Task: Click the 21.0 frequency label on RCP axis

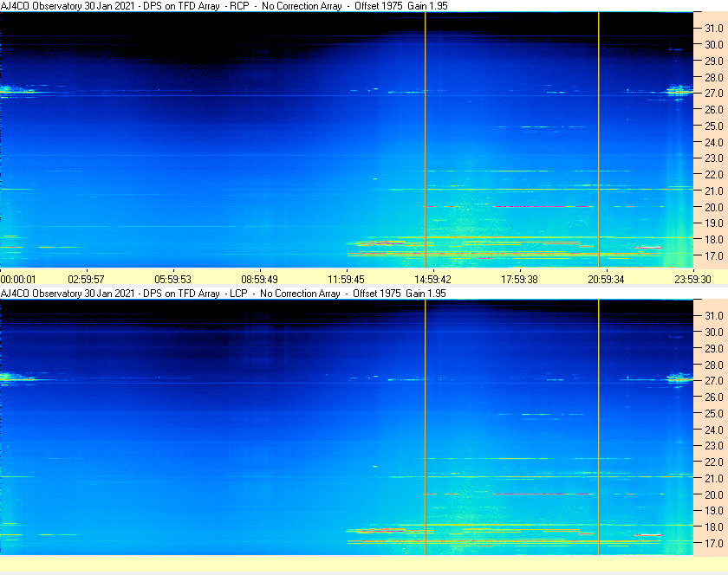Action: (x=714, y=191)
